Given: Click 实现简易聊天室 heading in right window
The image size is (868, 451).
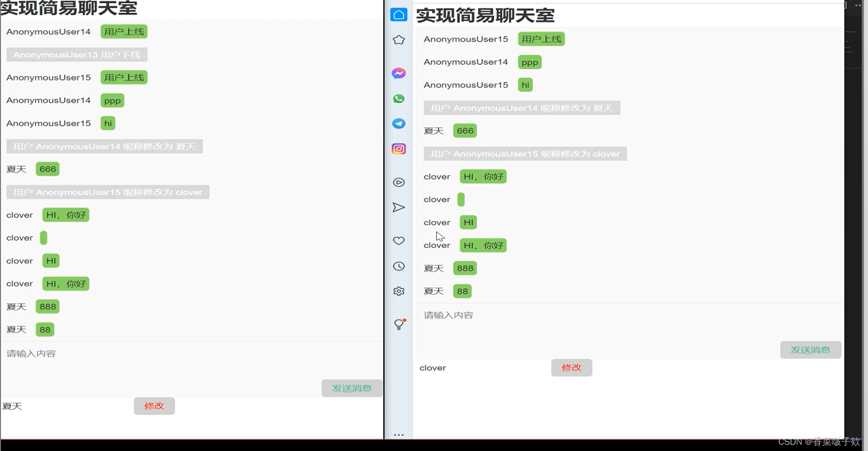Looking at the screenshot, I should coord(486,15).
